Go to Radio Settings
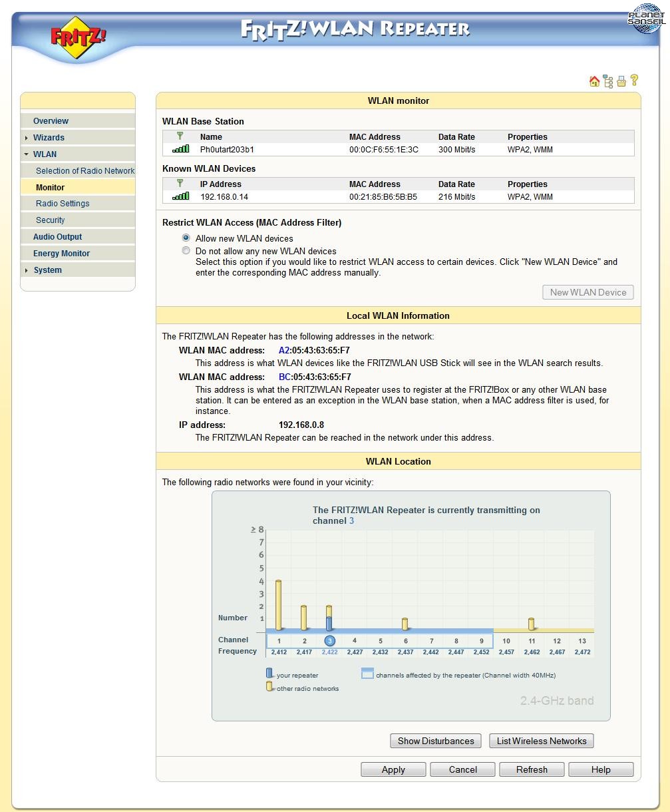 pyautogui.click(x=63, y=204)
